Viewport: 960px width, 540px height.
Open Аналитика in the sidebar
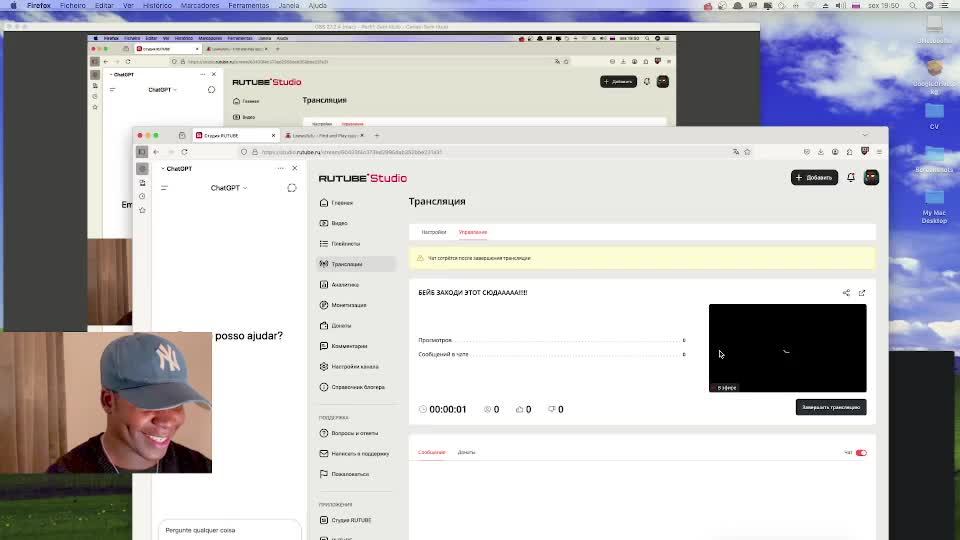coord(339,285)
